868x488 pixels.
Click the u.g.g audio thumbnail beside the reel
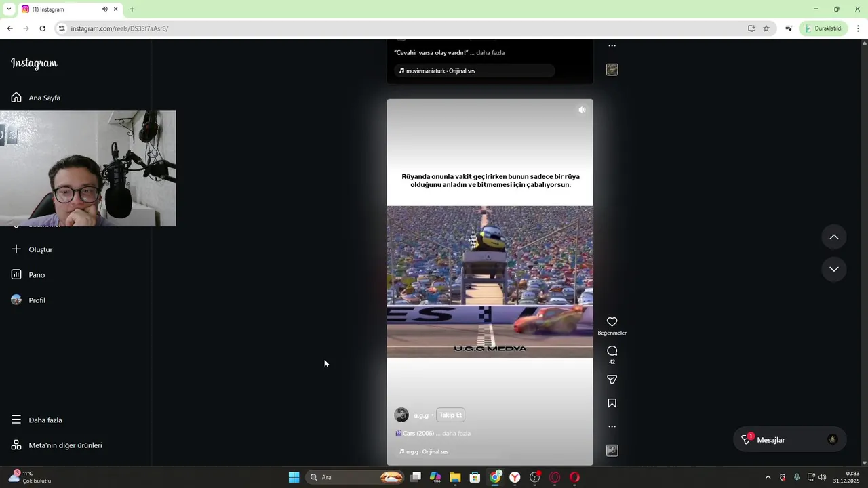coord(612,450)
